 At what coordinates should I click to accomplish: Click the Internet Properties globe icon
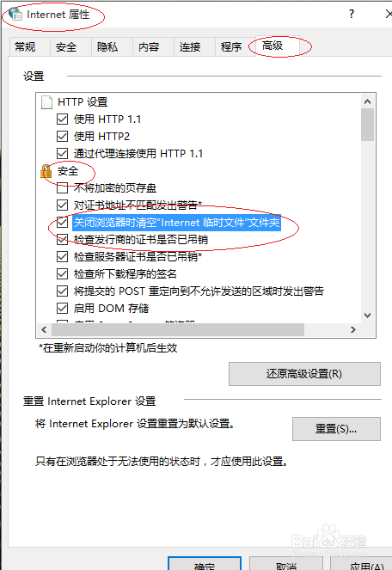(x=15, y=14)
